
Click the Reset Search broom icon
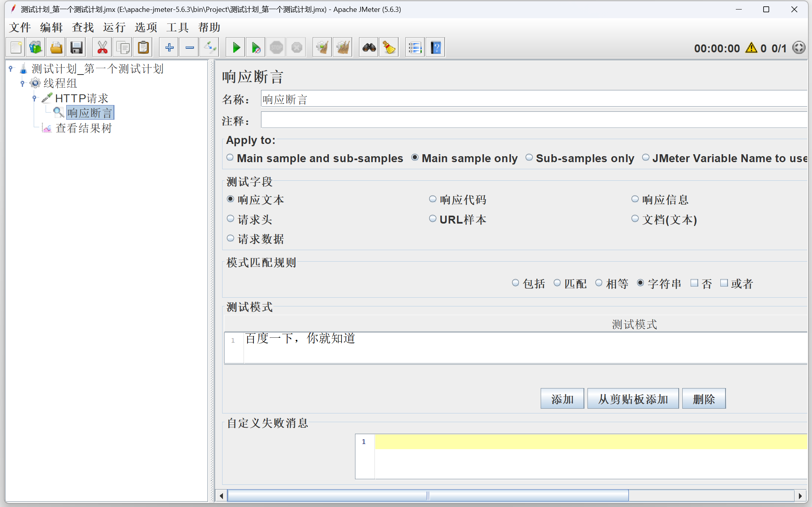point(390,48)
